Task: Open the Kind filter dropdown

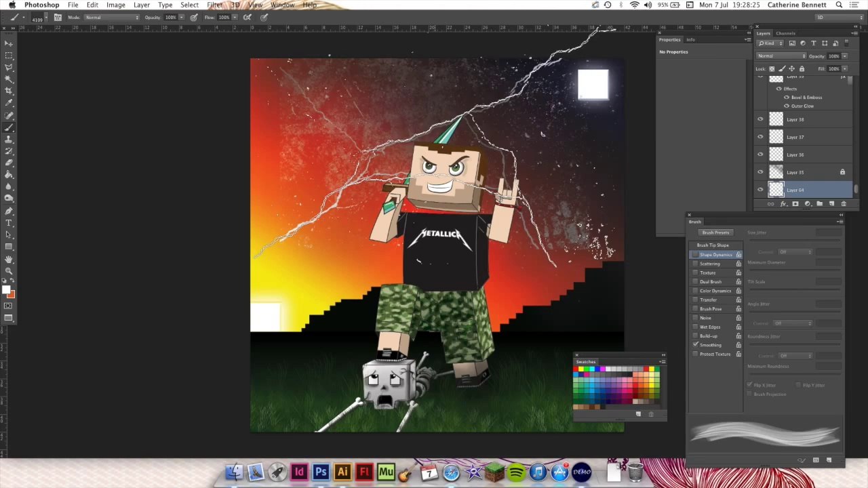Action: (772, 43)
